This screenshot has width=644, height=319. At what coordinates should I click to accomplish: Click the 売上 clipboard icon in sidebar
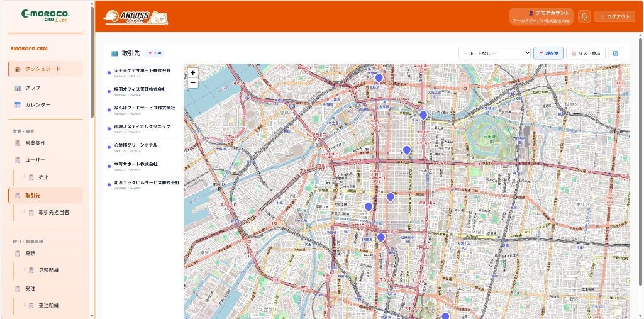click(31, 177)
